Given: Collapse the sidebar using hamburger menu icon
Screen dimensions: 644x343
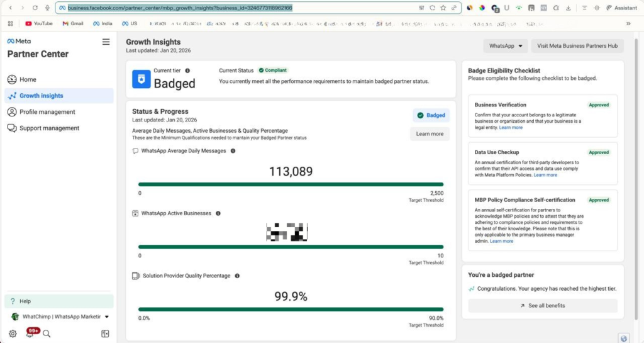Looking at the screenshot, I should tap(106, 42).
